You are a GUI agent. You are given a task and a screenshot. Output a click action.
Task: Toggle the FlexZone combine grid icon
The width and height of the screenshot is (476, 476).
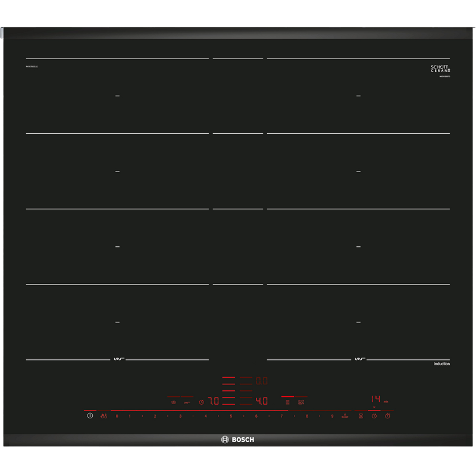(287, 402)
